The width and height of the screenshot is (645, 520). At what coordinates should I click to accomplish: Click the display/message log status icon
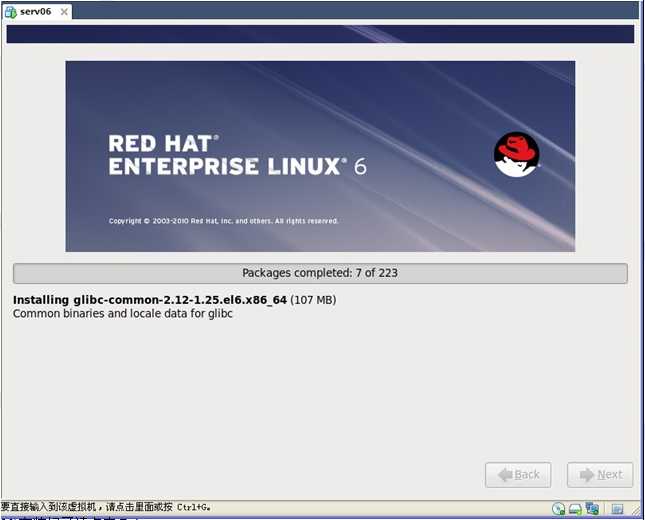617,509
